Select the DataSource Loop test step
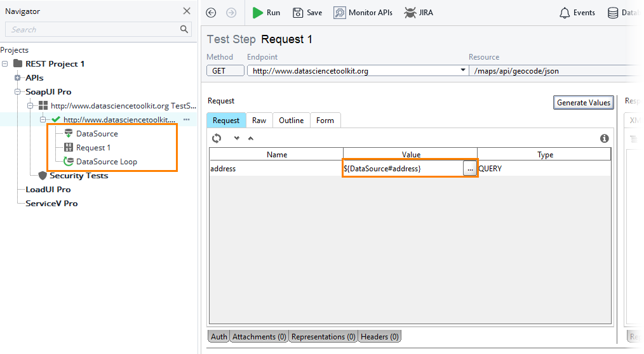 point(100,161)
